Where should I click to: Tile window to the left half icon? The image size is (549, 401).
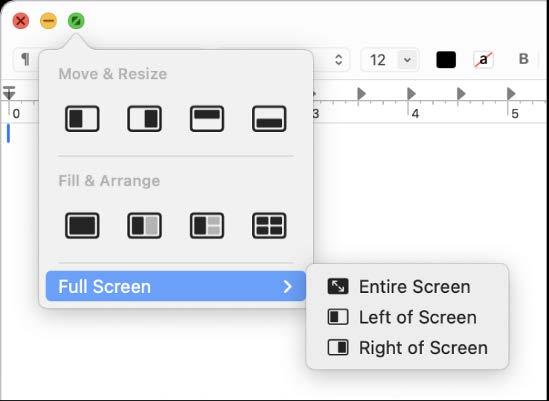coord(82,119)
